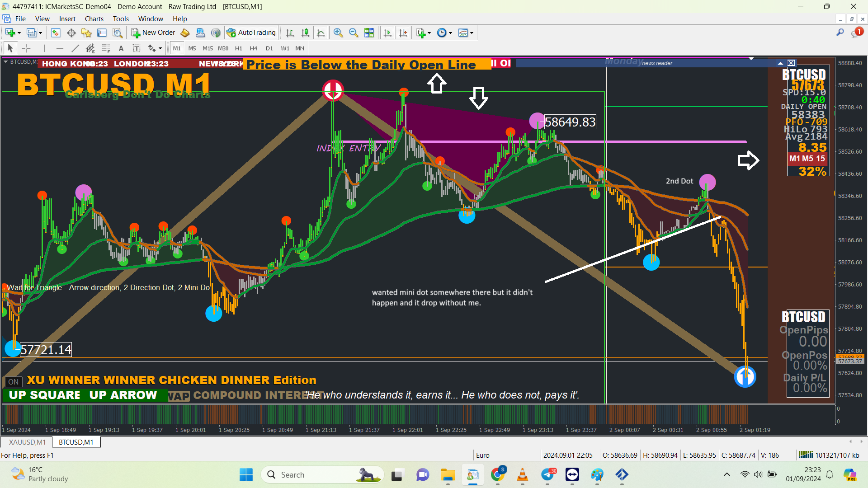Viewport: 868px width, 488px height.
Task: Switch the chart to H1 timeframe
Action: point(238,48)
